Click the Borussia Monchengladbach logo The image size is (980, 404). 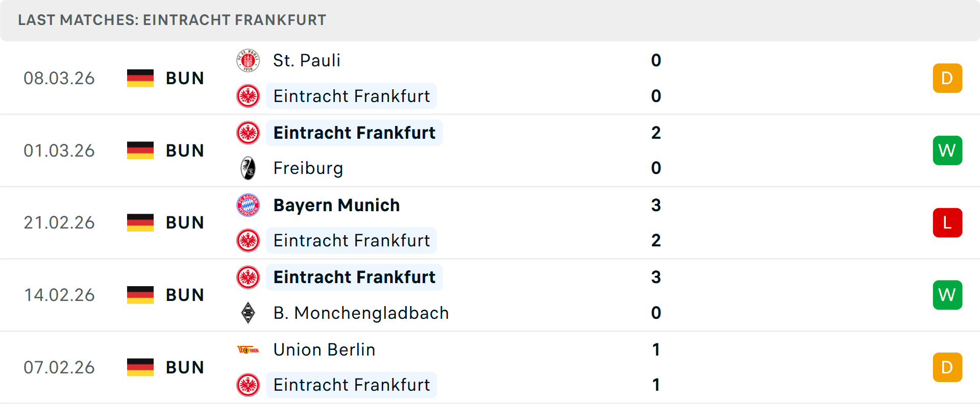point(248,313)
